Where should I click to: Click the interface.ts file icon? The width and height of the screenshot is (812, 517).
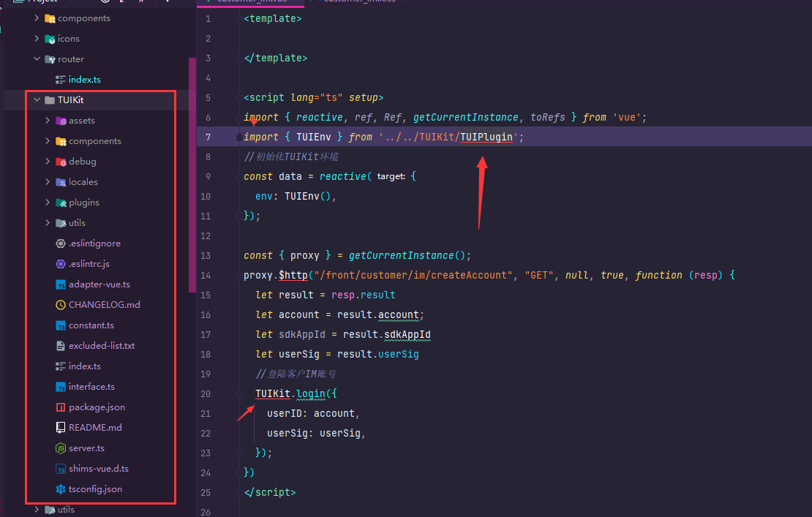click(61, 387)
